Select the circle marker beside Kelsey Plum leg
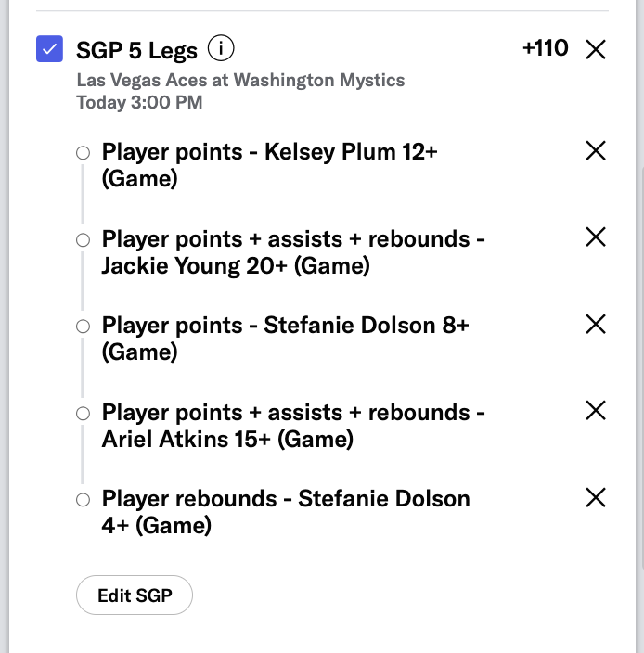This screenshot has height=653, width=644. point(84,153)
